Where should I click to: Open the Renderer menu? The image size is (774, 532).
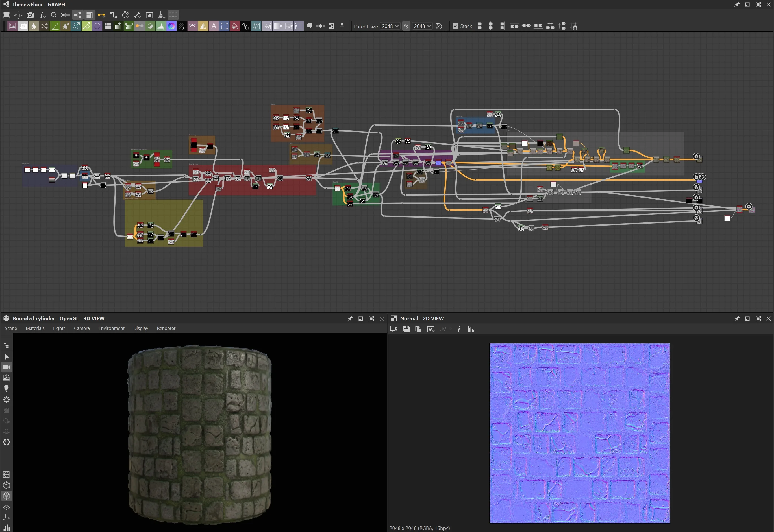(x=166, y=328)
